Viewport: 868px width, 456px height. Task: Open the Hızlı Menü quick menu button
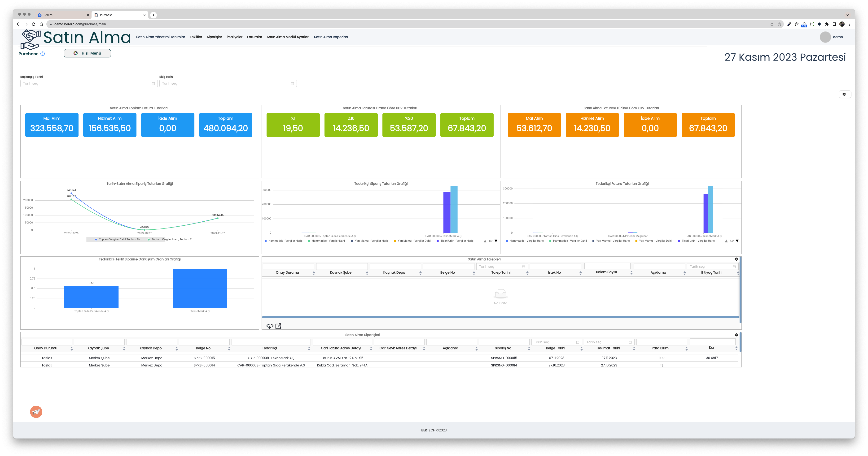pos(87,53)
